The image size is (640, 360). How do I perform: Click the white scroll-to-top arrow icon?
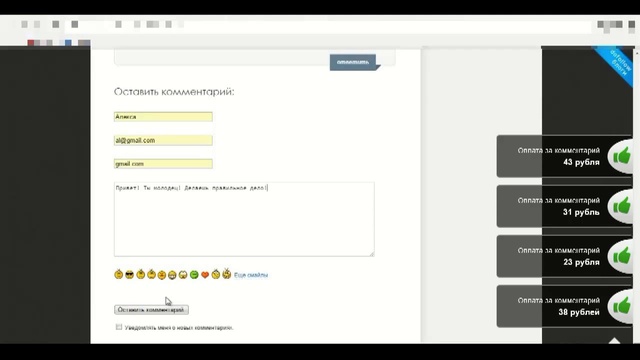(x=614, y=340)
